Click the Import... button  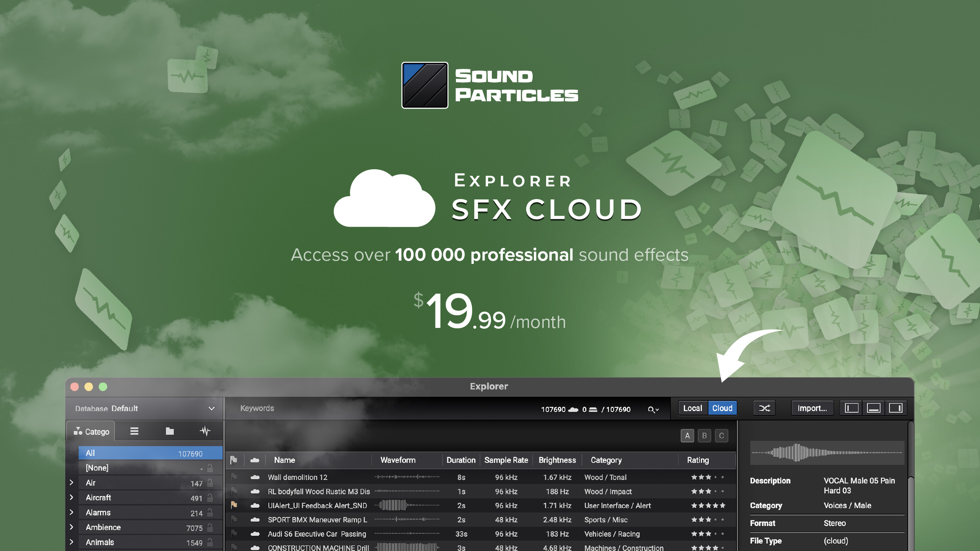coord(812,408)
